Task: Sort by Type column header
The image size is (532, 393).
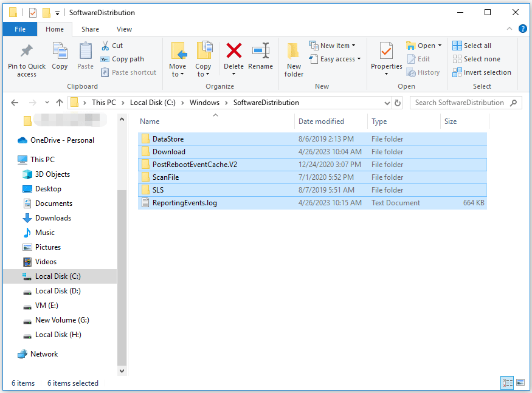Action: point(379,121)
